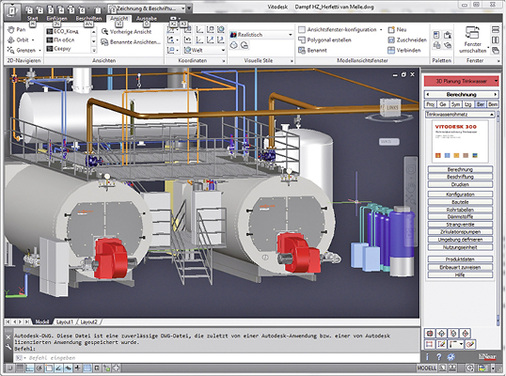The width and height of the screenshot is (506, 376).
Task: Click Polygonal erstellen viewport tool
Action: click(325, 40)
